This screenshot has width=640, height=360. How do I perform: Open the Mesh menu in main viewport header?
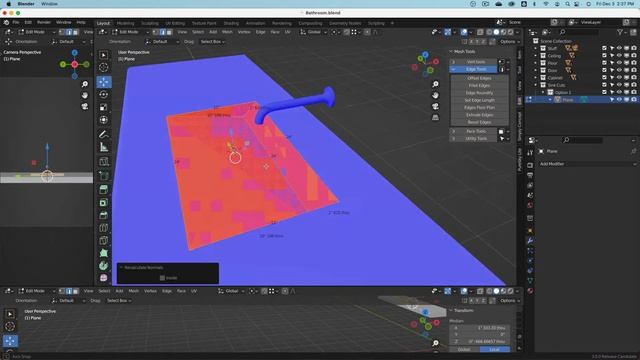coord(227,32)
